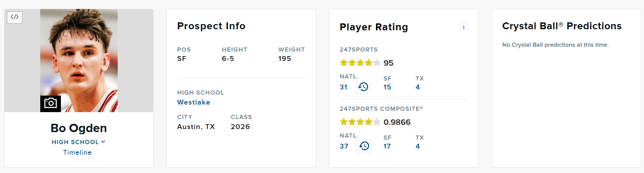Click Composite Texas state rank 4
The image size is (644, 173).
click(x=418, y=146)
